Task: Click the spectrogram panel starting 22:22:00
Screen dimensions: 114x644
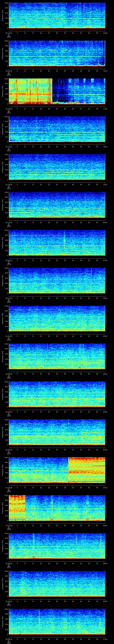Action: [x=57, y=318]
